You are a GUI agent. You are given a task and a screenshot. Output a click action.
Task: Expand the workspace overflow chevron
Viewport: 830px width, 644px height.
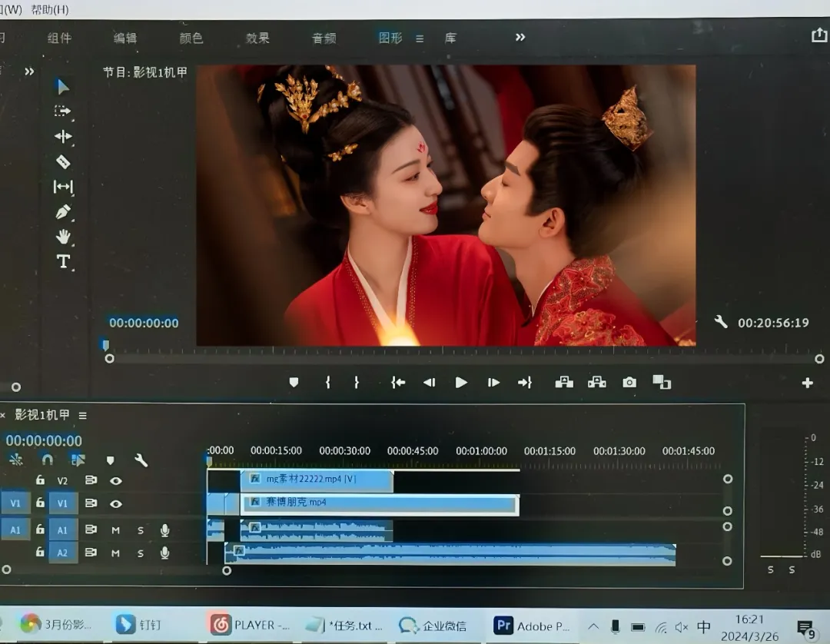click(520, 37)
